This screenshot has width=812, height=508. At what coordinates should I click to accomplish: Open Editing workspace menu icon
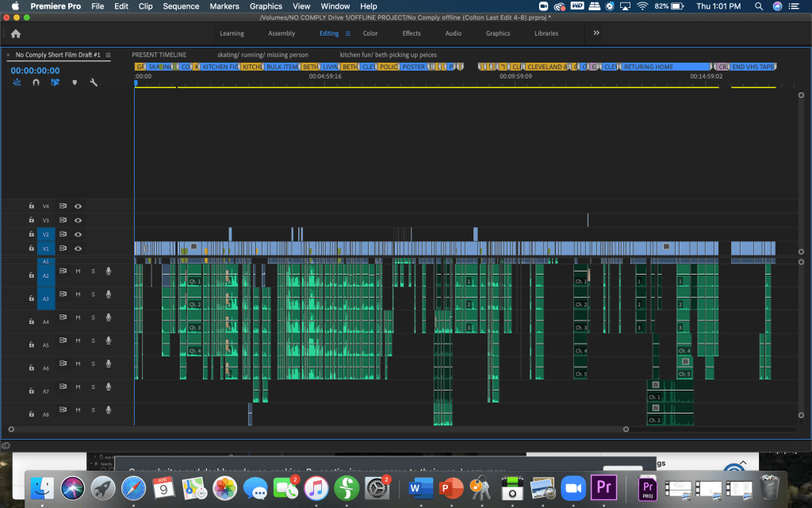(x=347, y=34)
